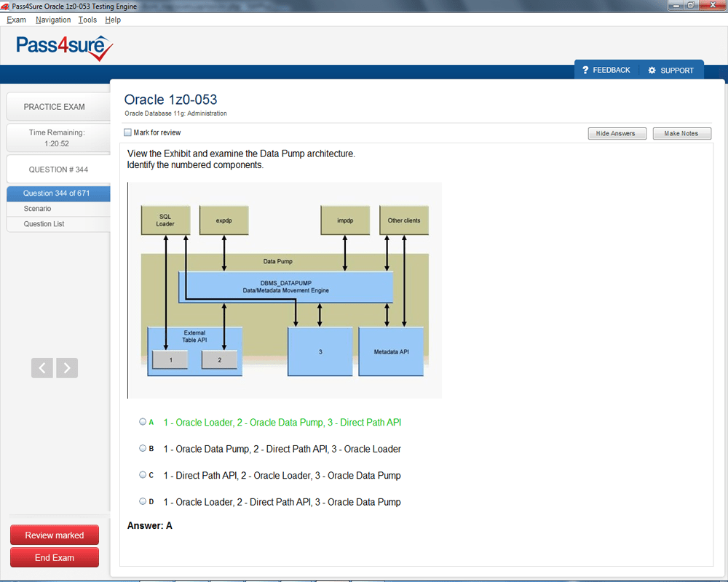Click the PRACTICE EXAM panel
Screen dimensions: 728x582
58,107
